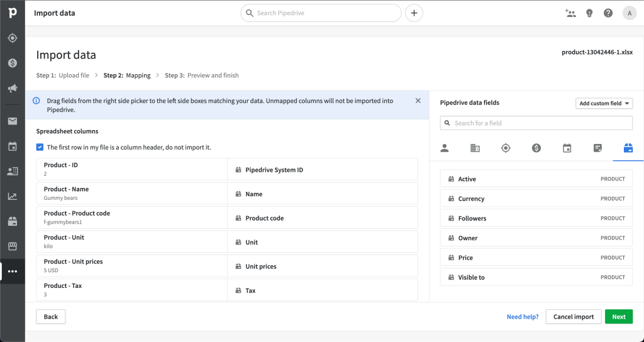The width and height of the screenshot is (644, 342).
Task: Click the green Next button
Action: [x=619, y=317]
